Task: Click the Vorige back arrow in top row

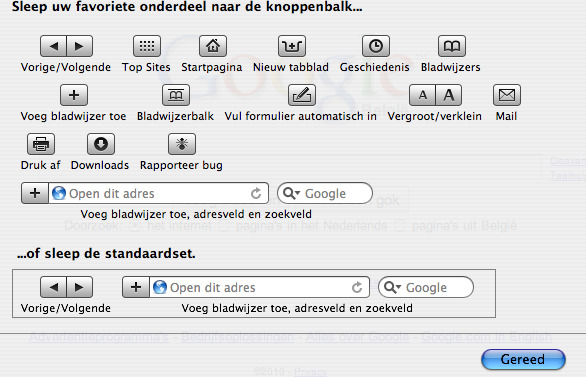Action: 53,46
